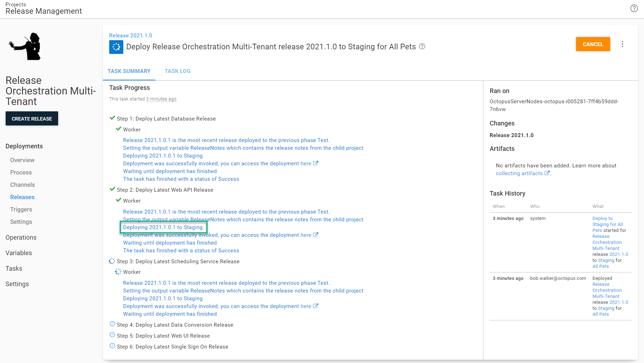Click the spinning task status icon
The width and height of the screenshot is (644, 363).
[116, 47]
